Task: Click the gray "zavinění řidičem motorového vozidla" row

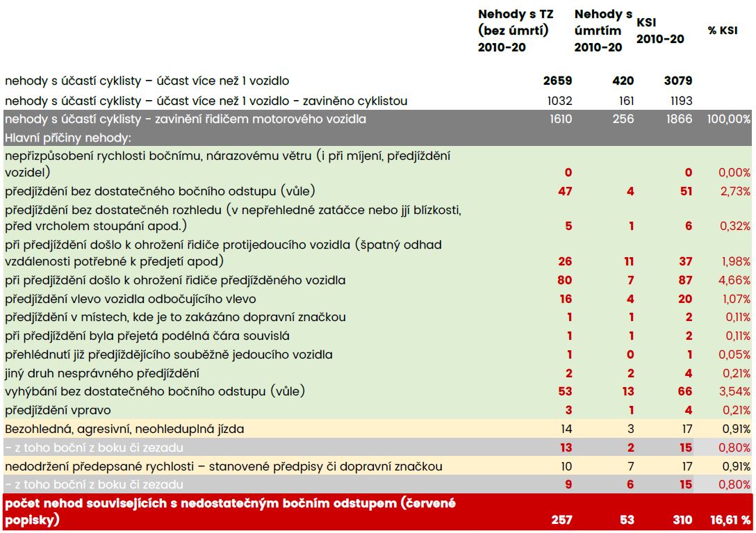Action: coord(377,119)
